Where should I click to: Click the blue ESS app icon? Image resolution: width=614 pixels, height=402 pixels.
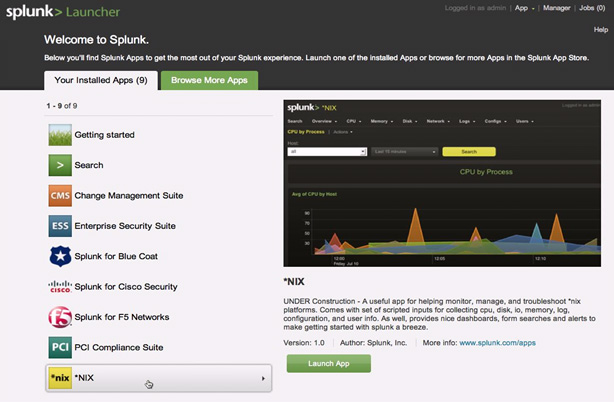(x=60, y=226)
